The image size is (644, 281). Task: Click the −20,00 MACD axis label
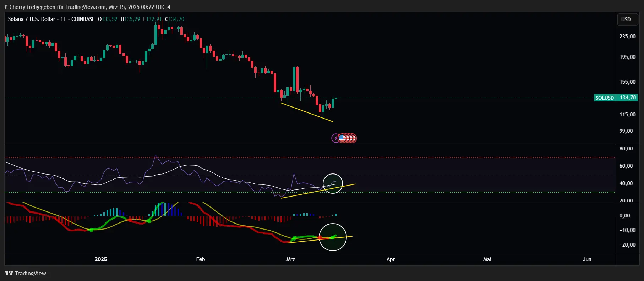click(627, 245)
